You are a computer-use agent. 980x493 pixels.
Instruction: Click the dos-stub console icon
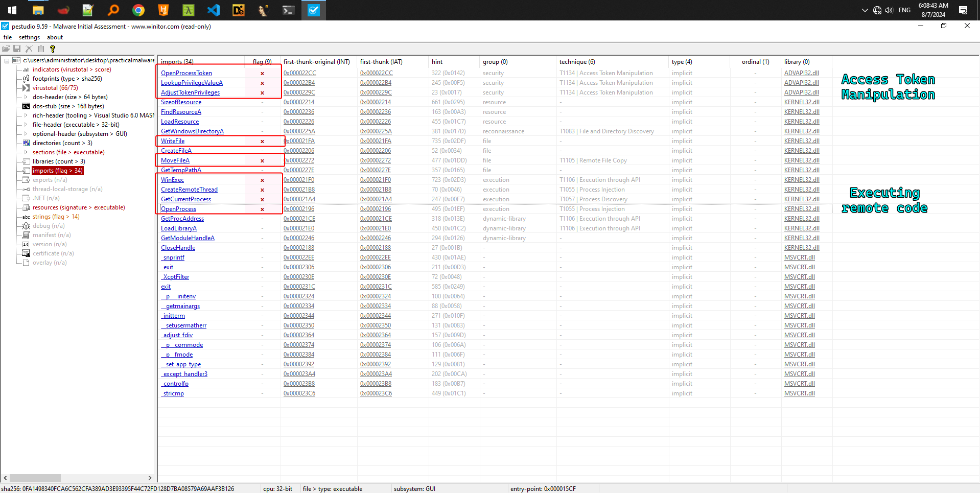click(26, 106)
